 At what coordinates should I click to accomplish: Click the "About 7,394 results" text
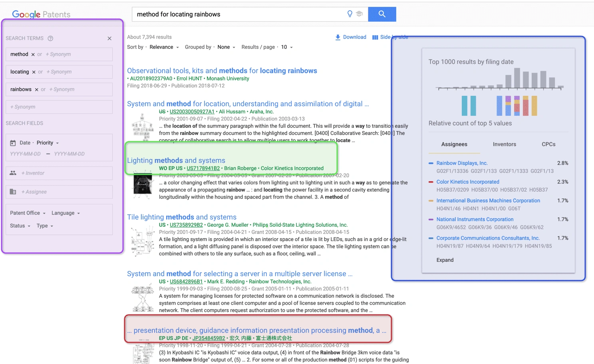[x=149, y=37]
